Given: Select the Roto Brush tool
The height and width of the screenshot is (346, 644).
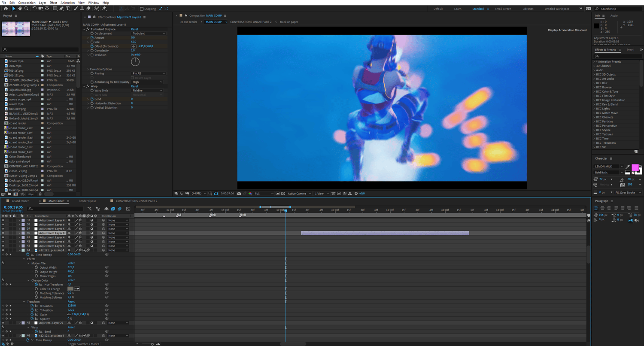Looking at the screenshot, I should pos(97,9).
